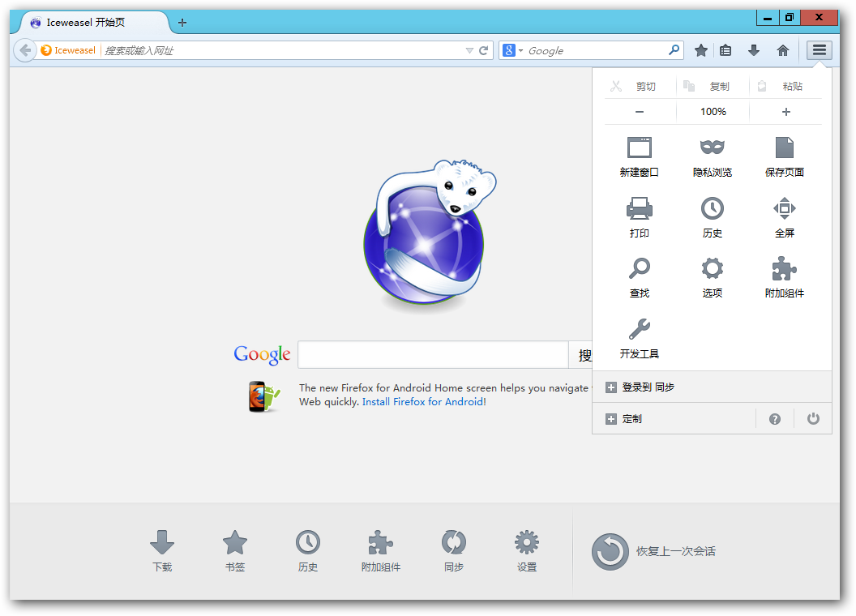
Task: Open the Print dialog
Action: point(639,216)
